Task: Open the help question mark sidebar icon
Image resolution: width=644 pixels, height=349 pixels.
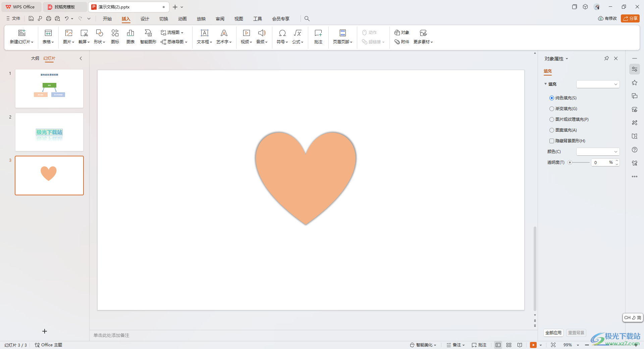Action: pos(635,150)
